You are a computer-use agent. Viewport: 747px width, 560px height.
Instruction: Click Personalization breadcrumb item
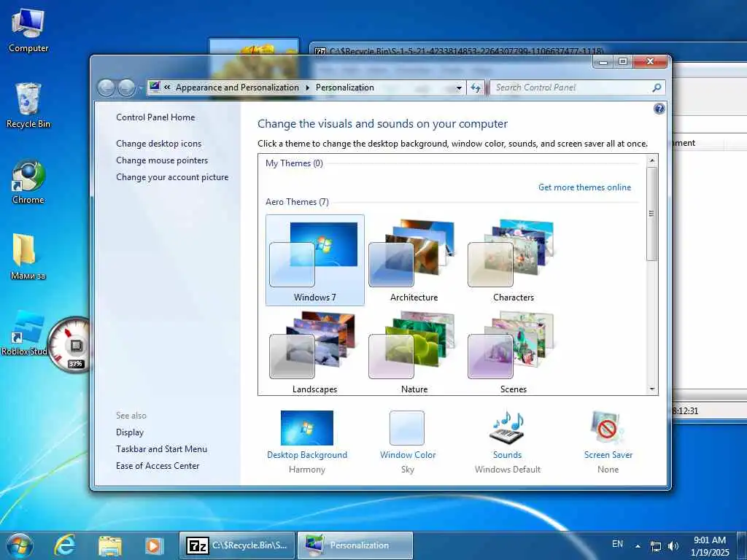tap(344, 87)
